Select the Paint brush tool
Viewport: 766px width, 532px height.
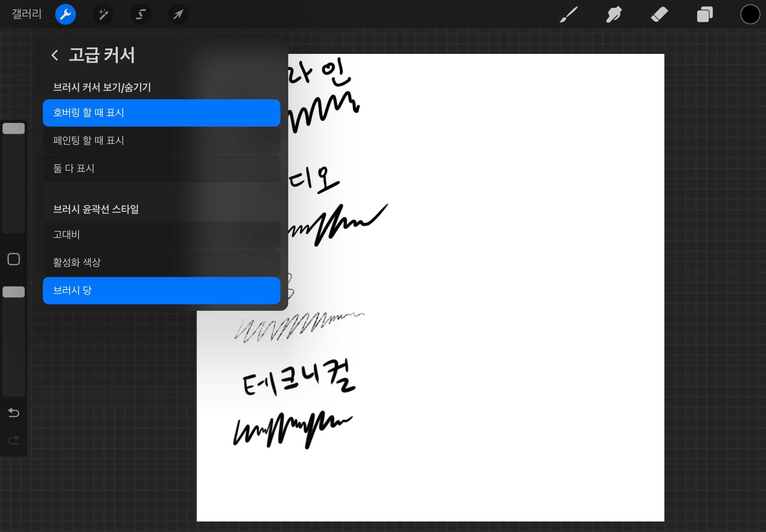568,14
